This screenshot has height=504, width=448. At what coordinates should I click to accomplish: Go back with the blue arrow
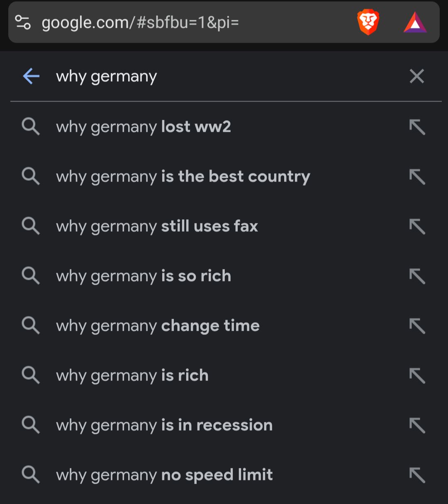31,76
